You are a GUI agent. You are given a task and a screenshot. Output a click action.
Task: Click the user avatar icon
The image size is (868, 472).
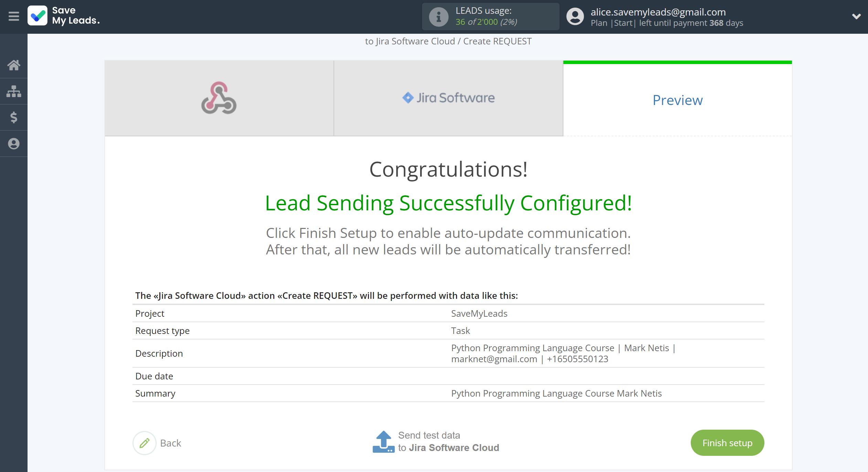[x=575, y=17]
